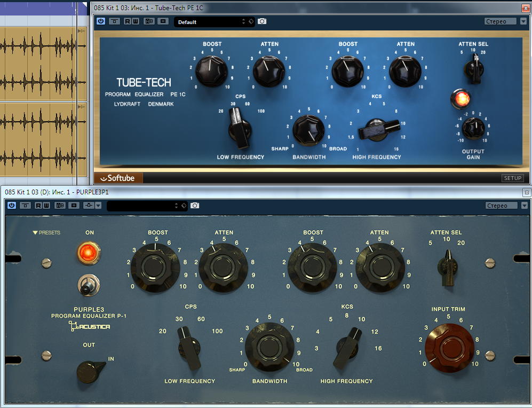Click Tube-Tech OUTPUT GAIN knob
Image resolution: width=532 pixels, height=408 pixels.
[x=473, y=129]
